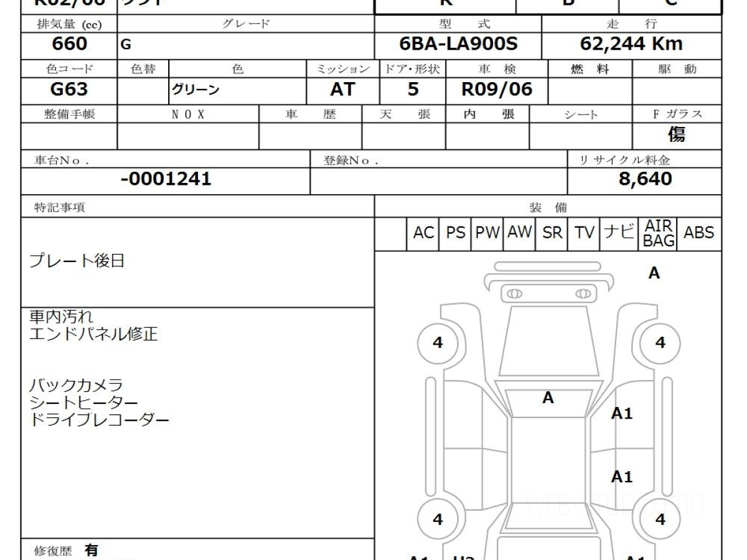The width and height of the screenshot is (747, 560).
Task: Click the 排気量 (cc) header
Action: tap(68, 24)
